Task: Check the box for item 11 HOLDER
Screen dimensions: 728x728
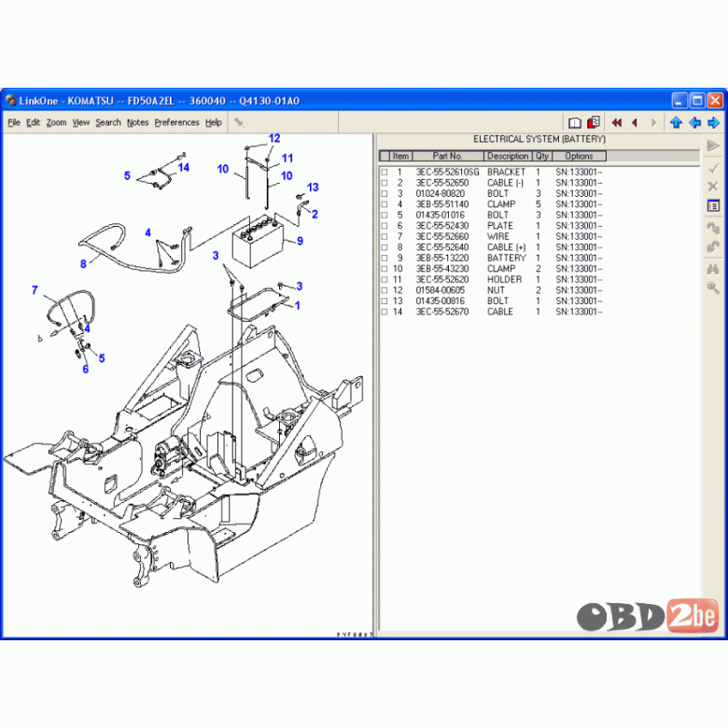Action: tap(384, 279)
